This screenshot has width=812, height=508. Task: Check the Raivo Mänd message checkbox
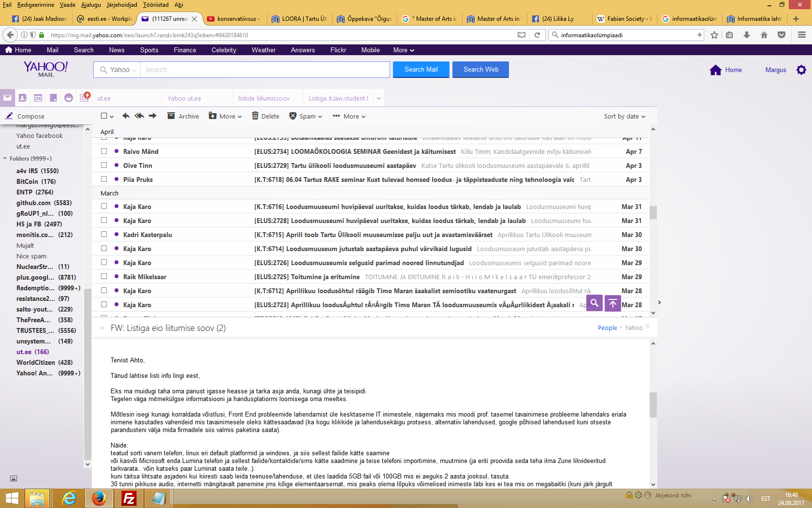[x=104, y=151]
